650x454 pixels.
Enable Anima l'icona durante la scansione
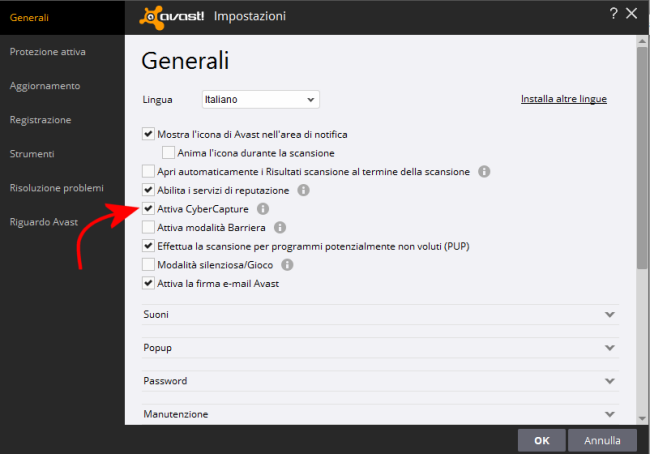click(168, 153)
